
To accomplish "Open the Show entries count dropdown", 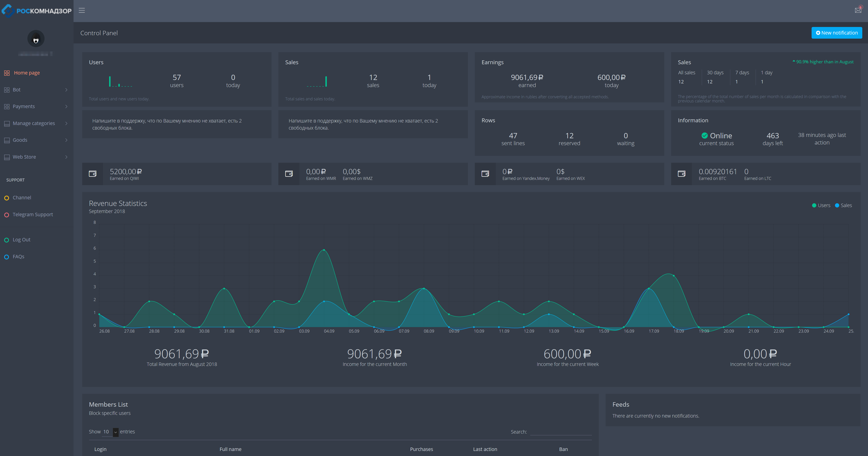I will pyautogui.click(x=110, y=432).
